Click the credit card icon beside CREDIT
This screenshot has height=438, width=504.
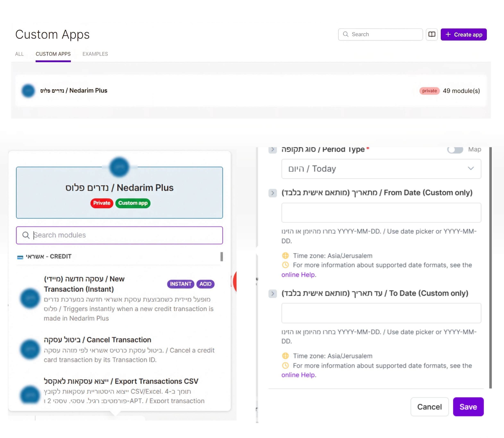(20, 257)
